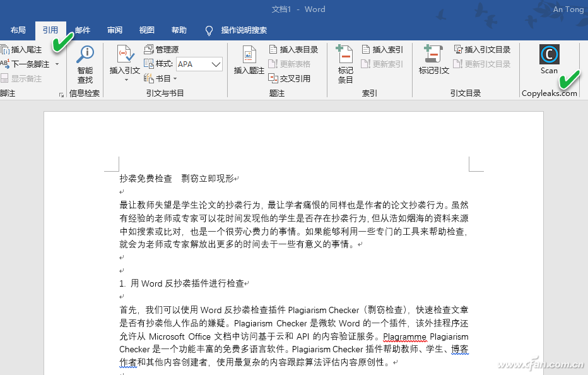Click the style label 样式:
This screenshot has height=375, width=588.
click(164, 64)
